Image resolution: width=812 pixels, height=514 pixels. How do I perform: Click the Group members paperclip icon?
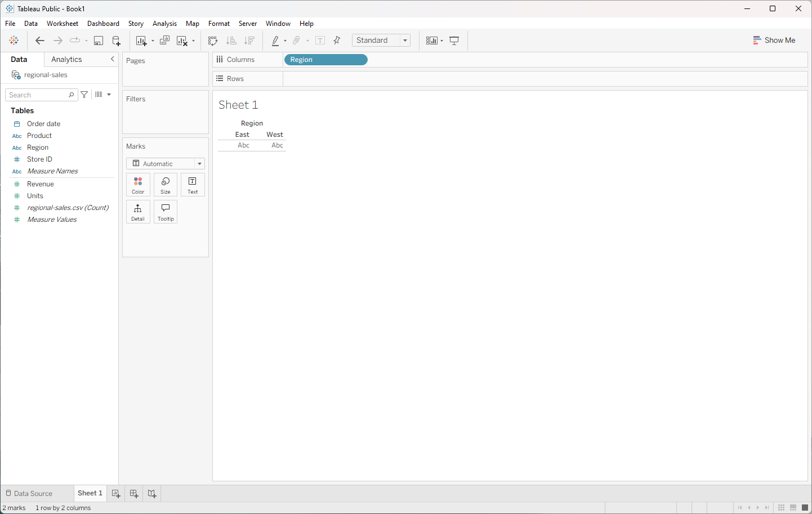(x=296, y=41)
